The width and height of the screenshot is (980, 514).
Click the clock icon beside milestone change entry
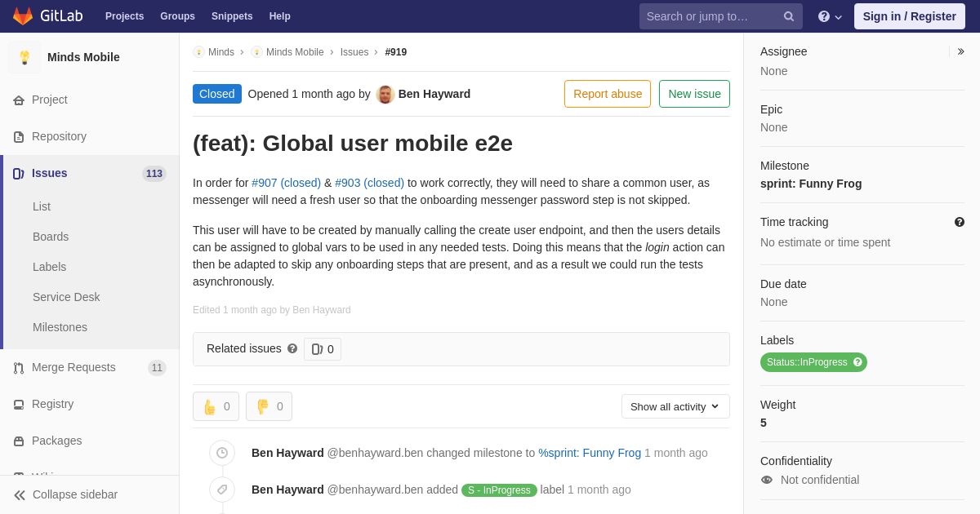pos(222,453)
